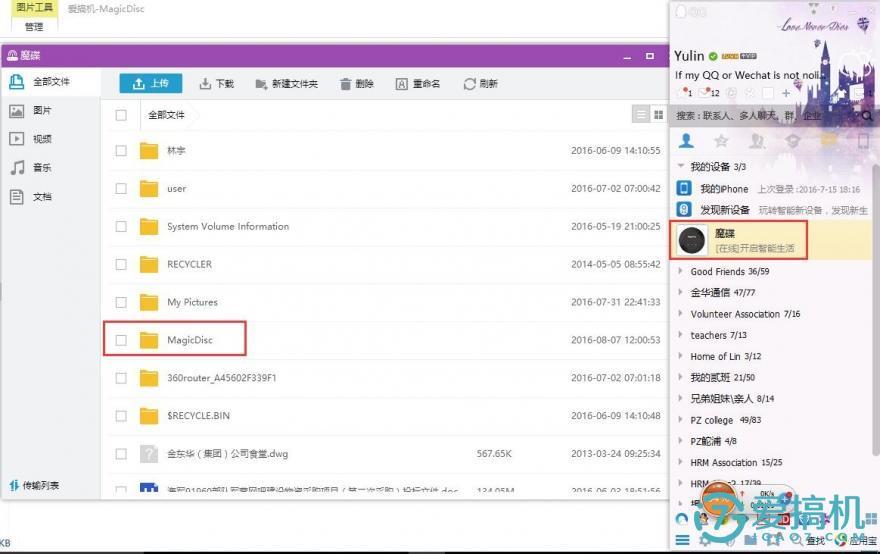Click the QQ search magnifier icon
Screen dimensions: 880x554
pos(867,116)
